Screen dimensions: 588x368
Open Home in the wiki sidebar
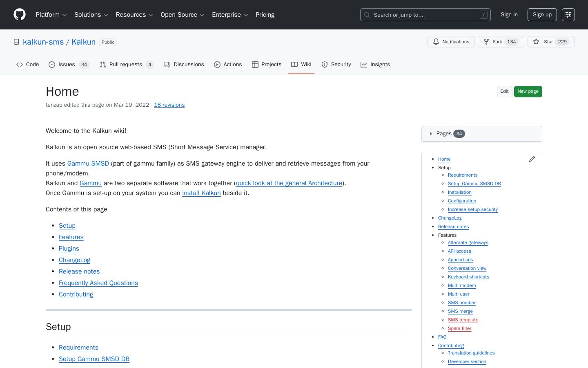[444, 159]
